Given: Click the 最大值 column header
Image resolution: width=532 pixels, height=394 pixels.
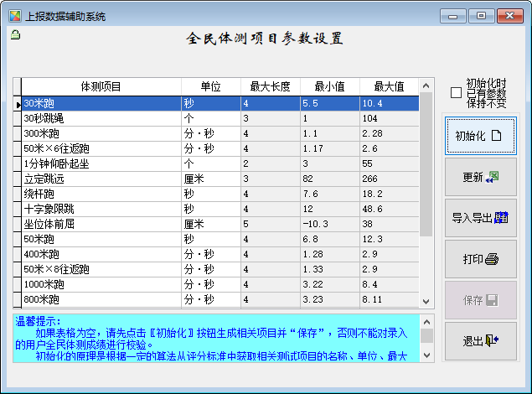Looking at the screenshot, I should click(389, 86).
